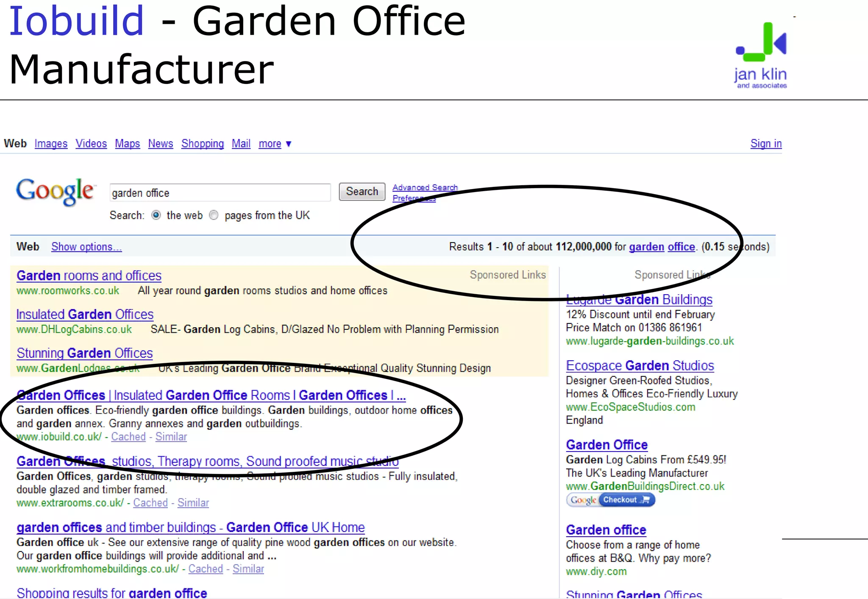Screen dimensions: 868x599
Task: Open Cached link for extrarooms.co.uk result
Action: (x=150, y=503)
